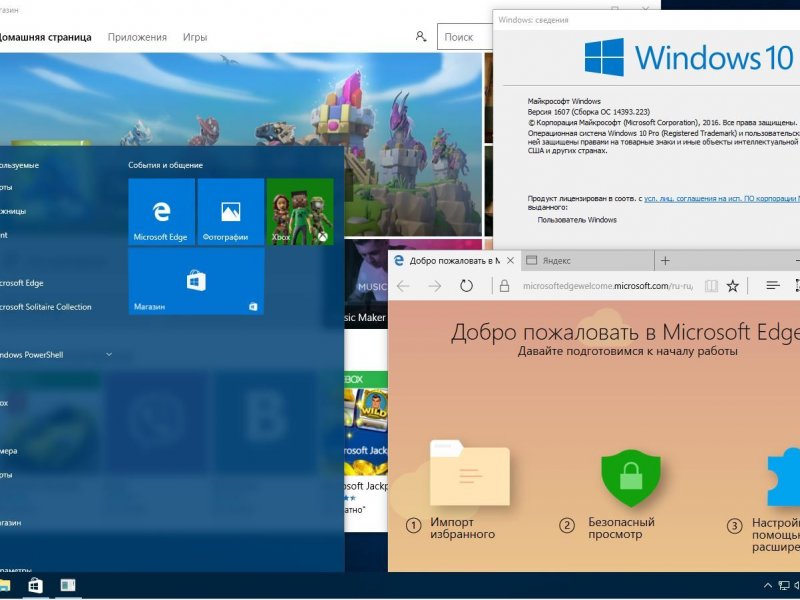
Task: Toggle Edge reading view book icon
Action: 711,286
